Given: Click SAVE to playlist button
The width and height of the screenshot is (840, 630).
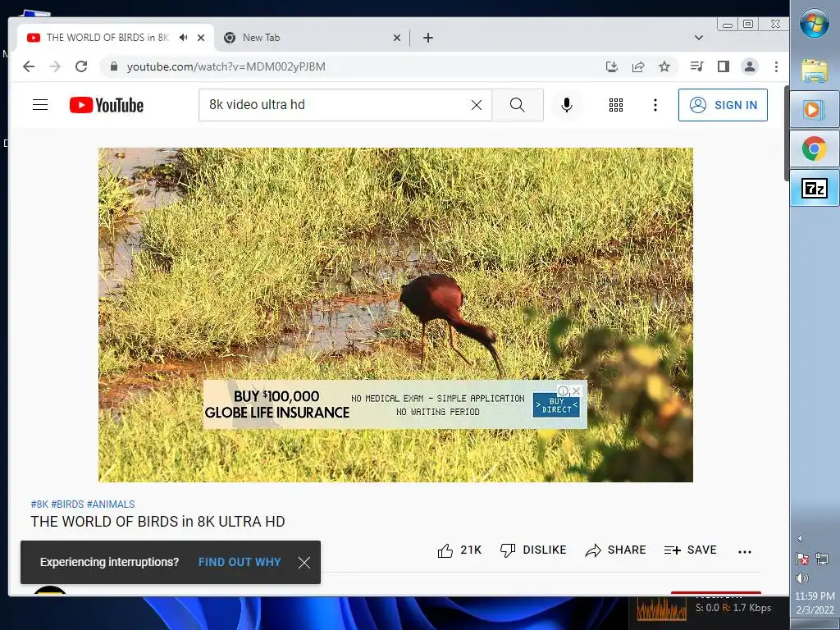Looking at the screenshot, I should tap(691, 550).
